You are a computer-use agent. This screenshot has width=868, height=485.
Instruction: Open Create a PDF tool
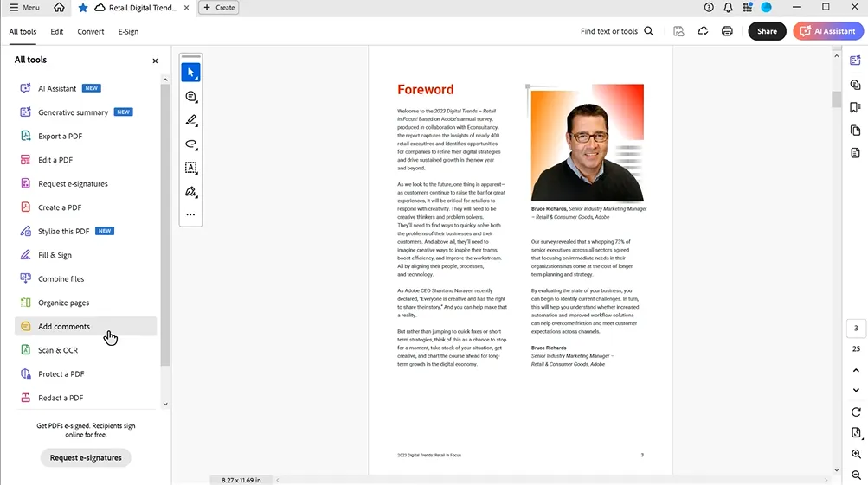86,207
